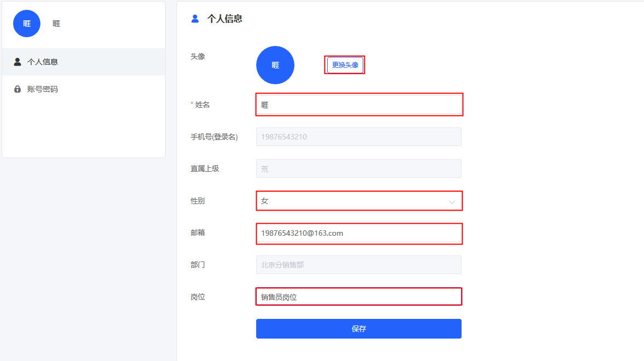Image resolution: width=644 pixels, height=361 pixels.
Task: Save the profile with 保存 button
Action: point(358,329)
